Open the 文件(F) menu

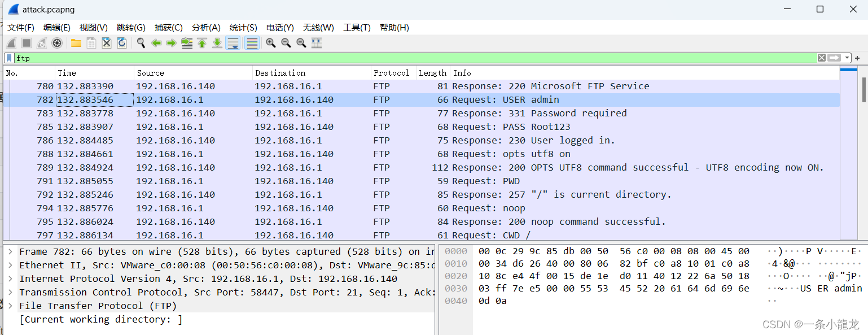click(20, 28)
